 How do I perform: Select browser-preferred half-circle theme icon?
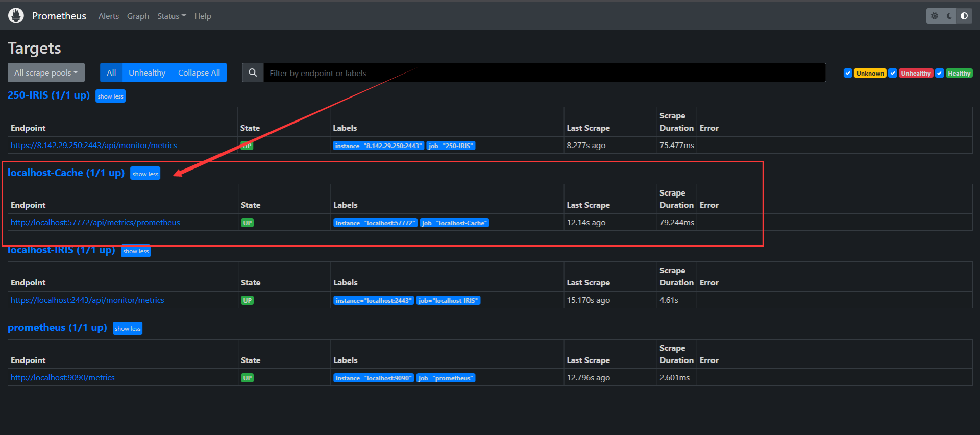click(964, 16)
